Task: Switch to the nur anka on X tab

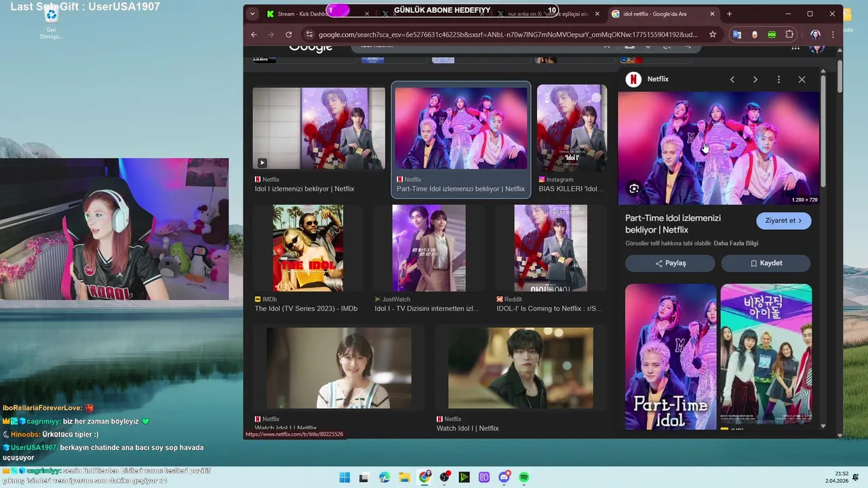Action: [x=549, y=14]
